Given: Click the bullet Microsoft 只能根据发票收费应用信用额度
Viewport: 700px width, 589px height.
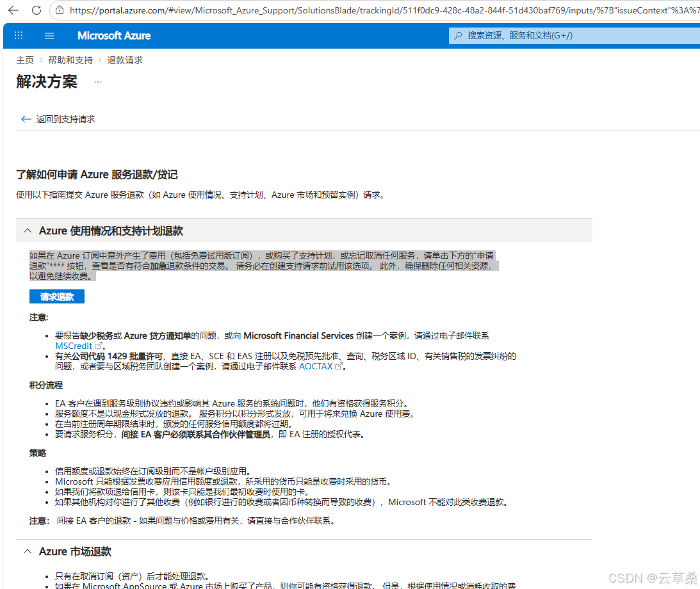Looking at the screenshot, I should pyautogui.click(x=224, y=481).
